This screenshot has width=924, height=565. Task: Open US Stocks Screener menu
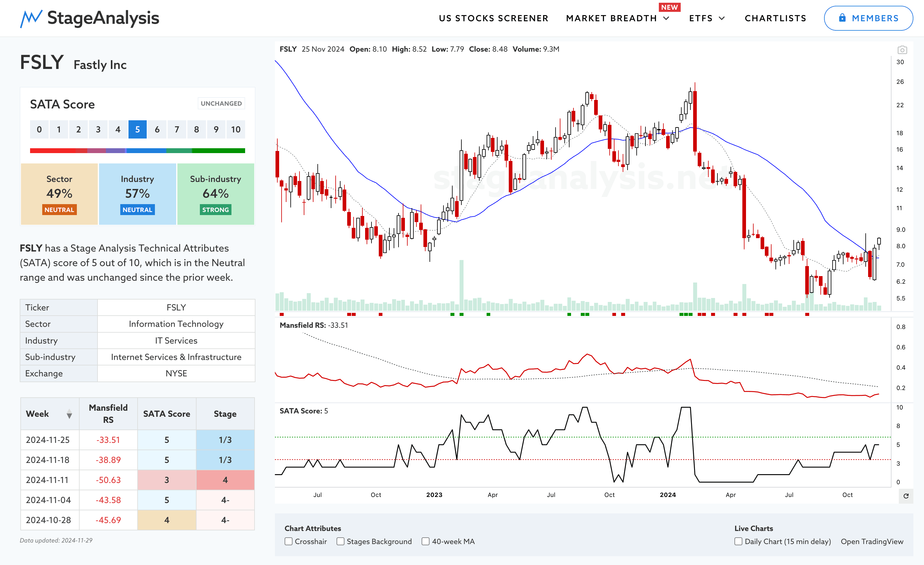click(x=494, y=18)
